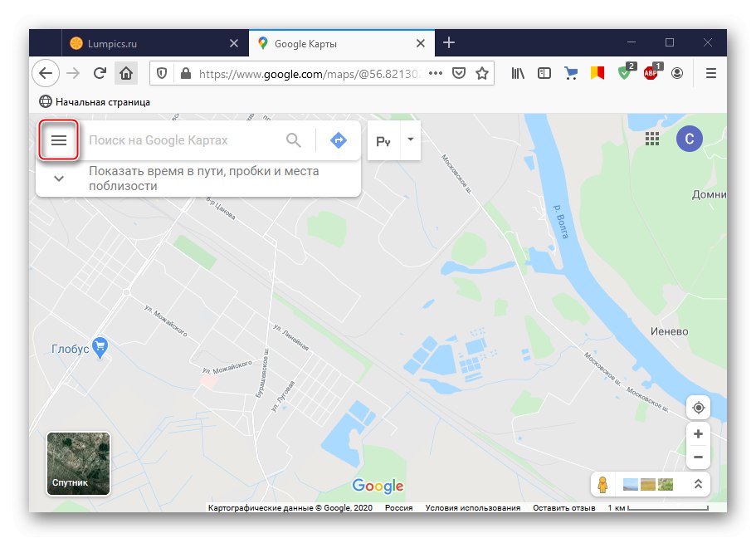
Task: Select the Pegman street view figure
Action: pos(602,483)
